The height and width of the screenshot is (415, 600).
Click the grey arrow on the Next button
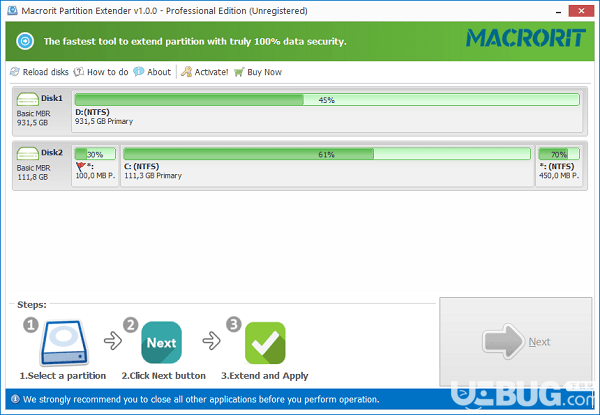[503, 341]
